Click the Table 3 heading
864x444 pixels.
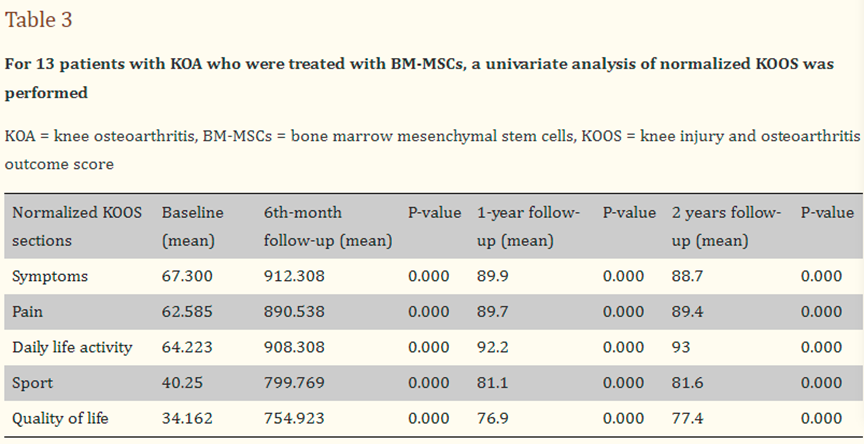tap(39, 20)
